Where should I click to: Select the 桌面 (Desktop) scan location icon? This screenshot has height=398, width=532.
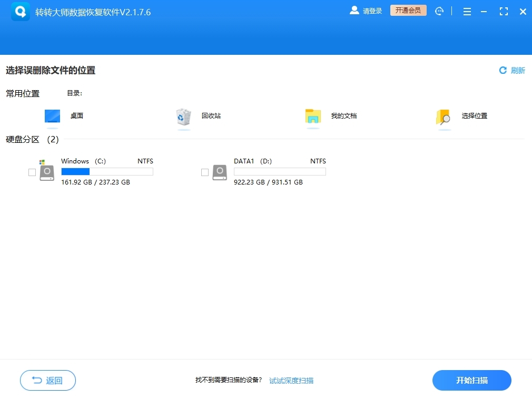[52, 117]
